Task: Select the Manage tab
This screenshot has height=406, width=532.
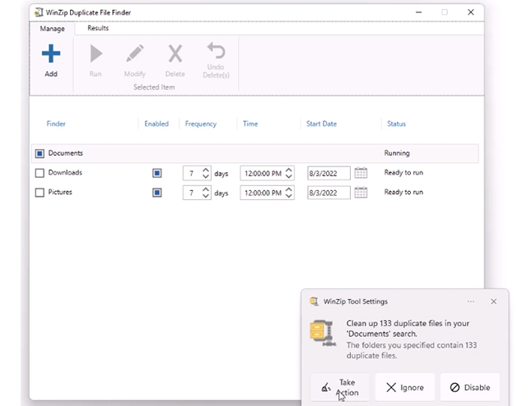Action: click(52, 29)
